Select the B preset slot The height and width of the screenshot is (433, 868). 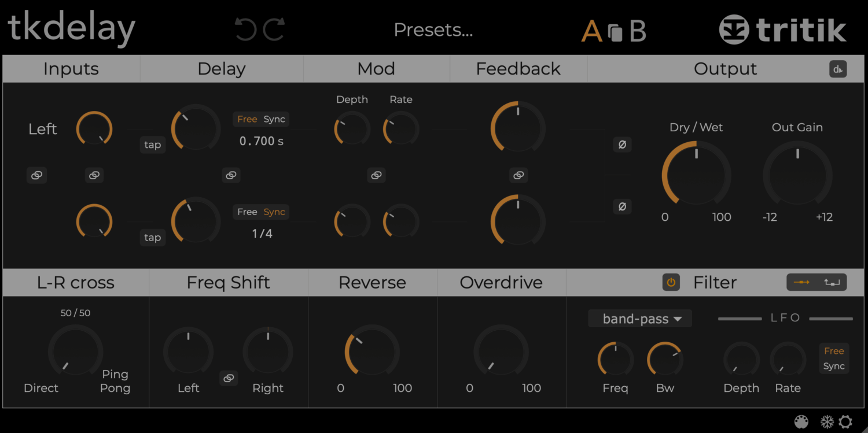[x=638, y=32]
